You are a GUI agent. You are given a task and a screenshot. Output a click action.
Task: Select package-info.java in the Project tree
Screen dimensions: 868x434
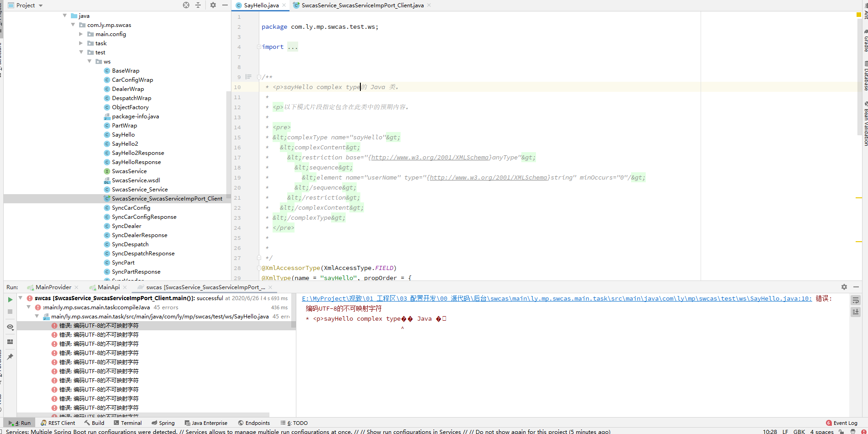(135, 116)
